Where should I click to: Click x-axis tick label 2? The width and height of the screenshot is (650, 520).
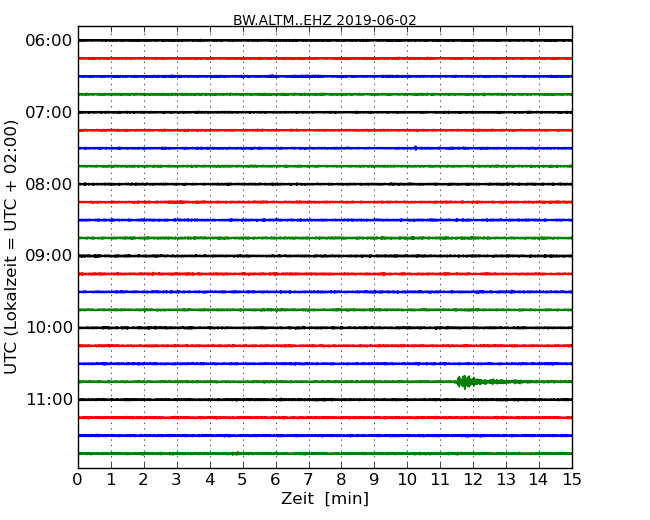[143, 479]
